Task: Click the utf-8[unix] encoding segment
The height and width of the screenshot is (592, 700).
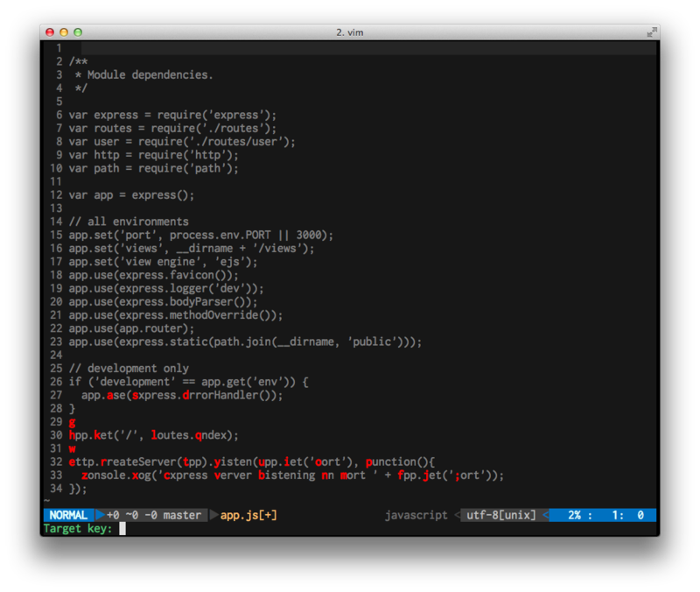Action: 500,515
